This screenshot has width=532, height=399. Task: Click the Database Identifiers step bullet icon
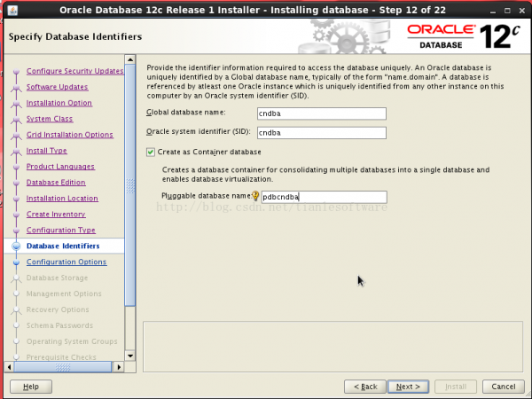[16, 246]
